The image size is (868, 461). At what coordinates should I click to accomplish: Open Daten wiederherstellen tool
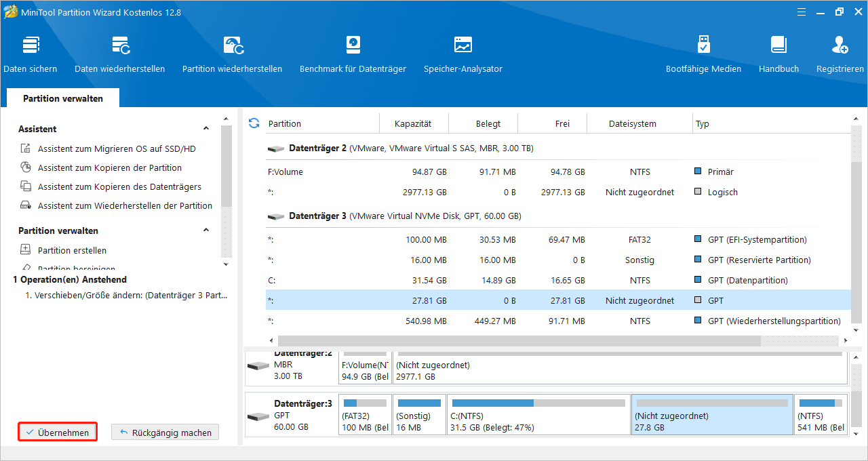point(120,54)
